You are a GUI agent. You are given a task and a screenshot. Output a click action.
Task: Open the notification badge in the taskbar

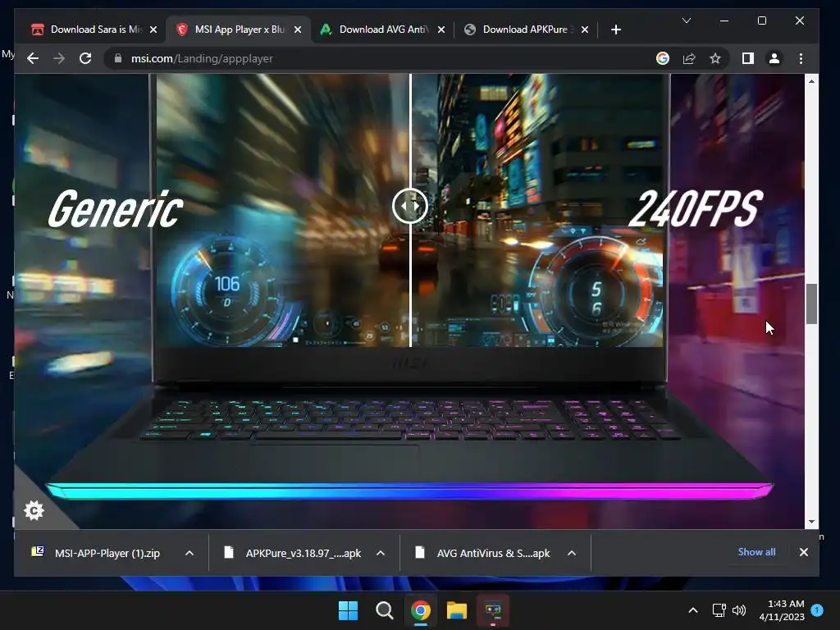pos(817,609)
